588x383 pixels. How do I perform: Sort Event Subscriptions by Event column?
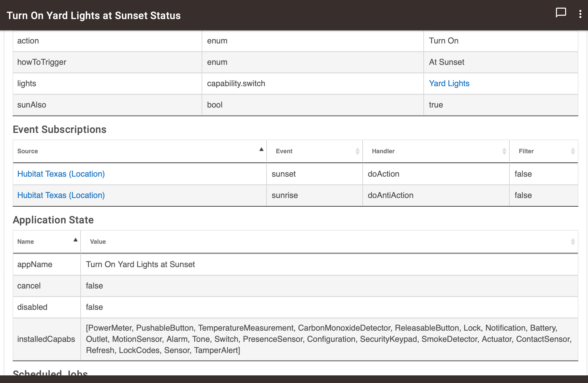coord(315,151)
